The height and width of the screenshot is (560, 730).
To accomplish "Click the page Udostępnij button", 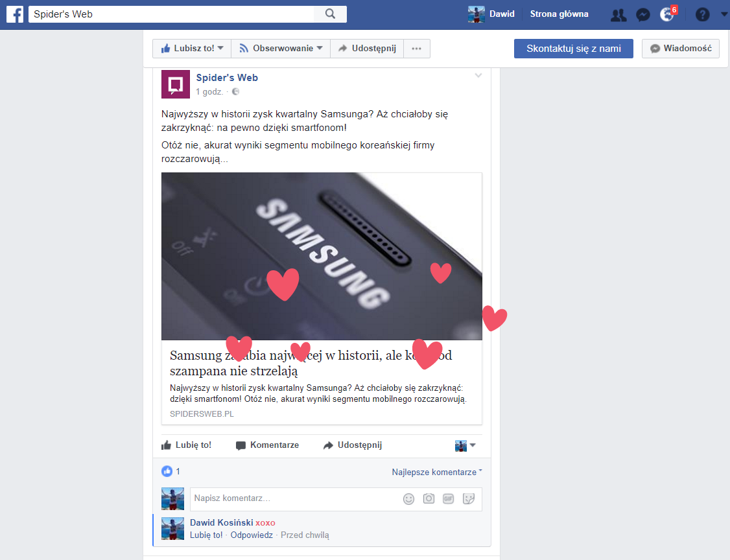I will coord(367,49).
